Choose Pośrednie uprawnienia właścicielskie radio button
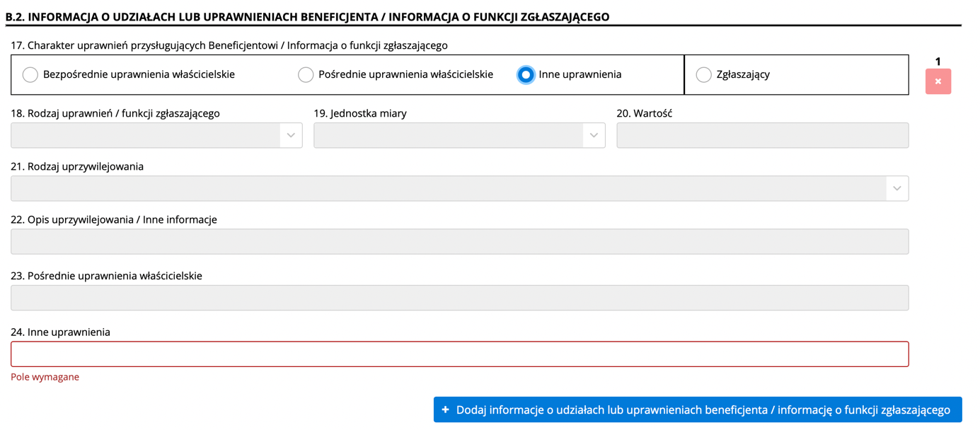Screen dimensions: 980x430 point(306,74)
